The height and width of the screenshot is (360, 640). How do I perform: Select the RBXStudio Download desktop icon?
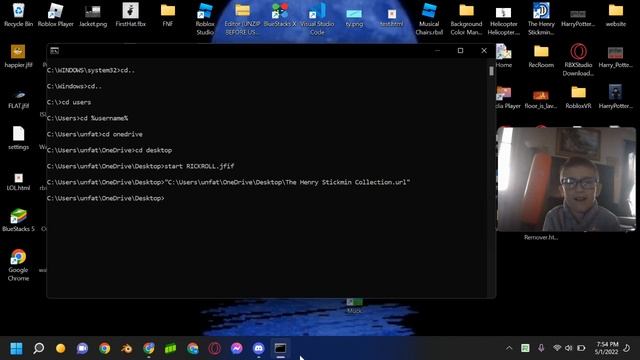coord(578,60)
